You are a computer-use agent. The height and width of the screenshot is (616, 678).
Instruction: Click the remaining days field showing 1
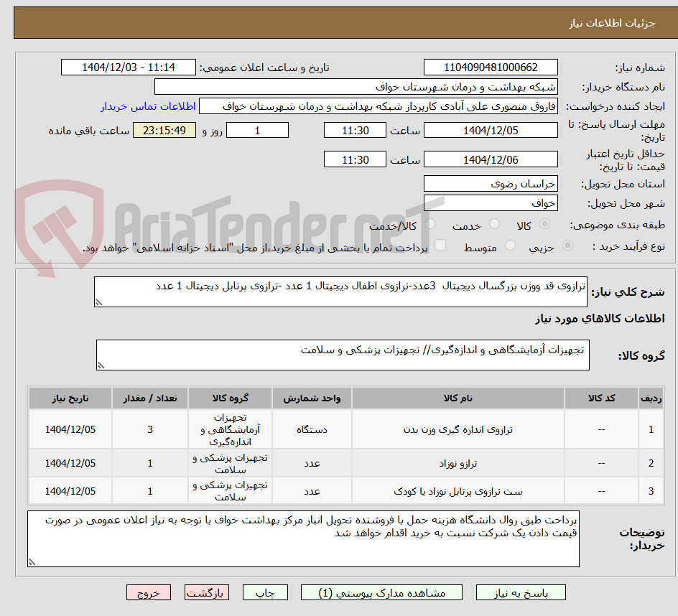tap(257, 130)
